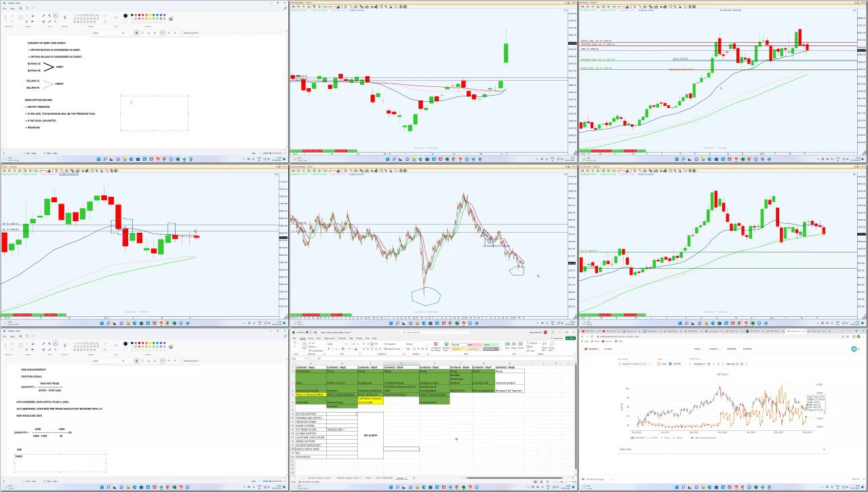Select the Line chart radio button
The image size is (868, 492).
pos(658,364)
